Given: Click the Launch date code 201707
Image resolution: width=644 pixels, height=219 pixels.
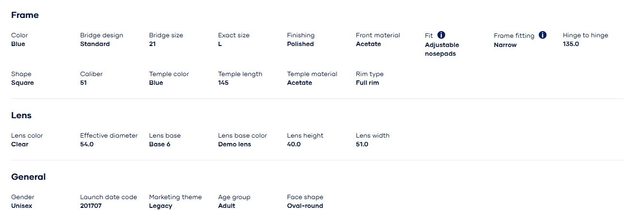Looking at the screenshot, I should click(x=91, y=206).
